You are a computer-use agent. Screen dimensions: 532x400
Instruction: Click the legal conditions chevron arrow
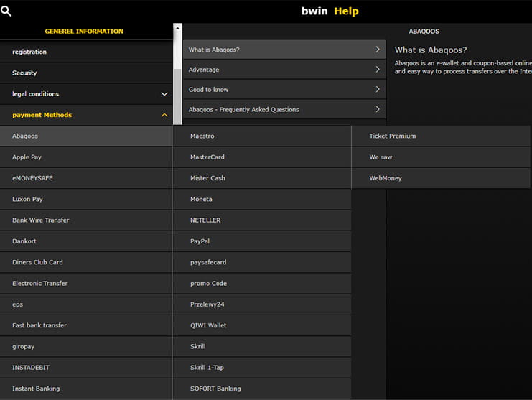(164, 94)
